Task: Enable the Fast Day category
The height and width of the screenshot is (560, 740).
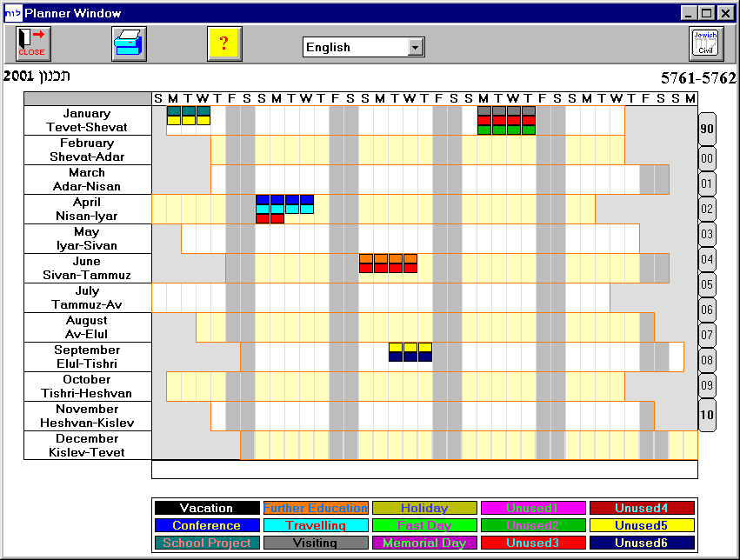Action: click(x=423, y=525)
